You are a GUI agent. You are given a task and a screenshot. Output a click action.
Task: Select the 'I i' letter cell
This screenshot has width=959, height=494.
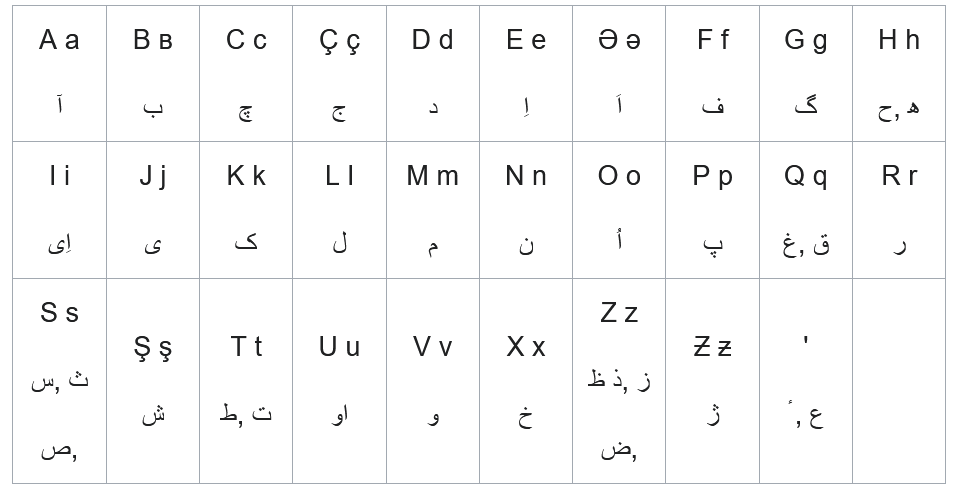point(60,210)
